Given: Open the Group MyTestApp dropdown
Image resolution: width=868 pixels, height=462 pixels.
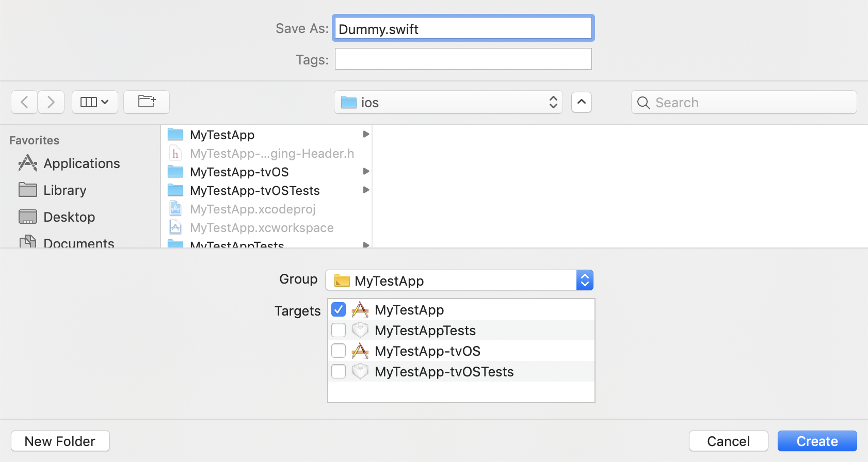Looking at the screenshot, I should tap(459, 280).
